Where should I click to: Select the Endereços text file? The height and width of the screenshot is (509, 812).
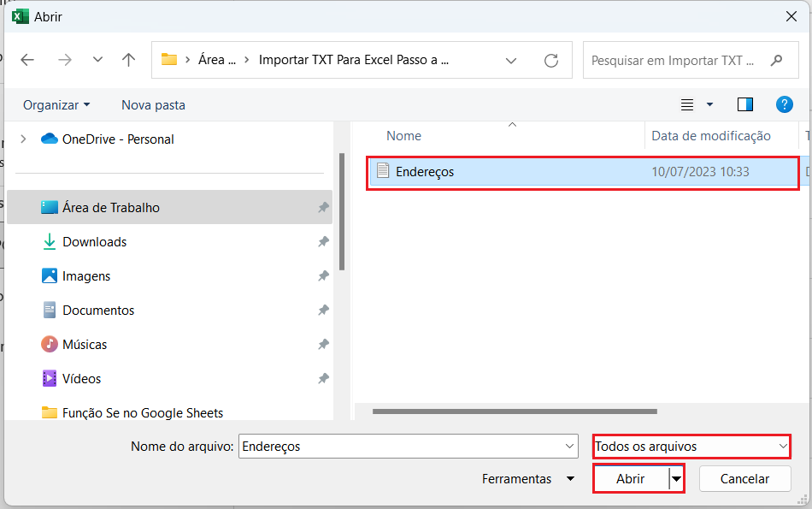425,172
